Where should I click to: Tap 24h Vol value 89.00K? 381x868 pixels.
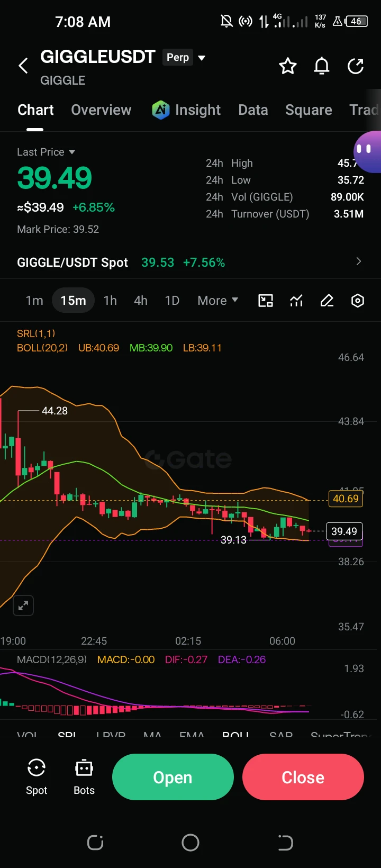pos(347,197)
